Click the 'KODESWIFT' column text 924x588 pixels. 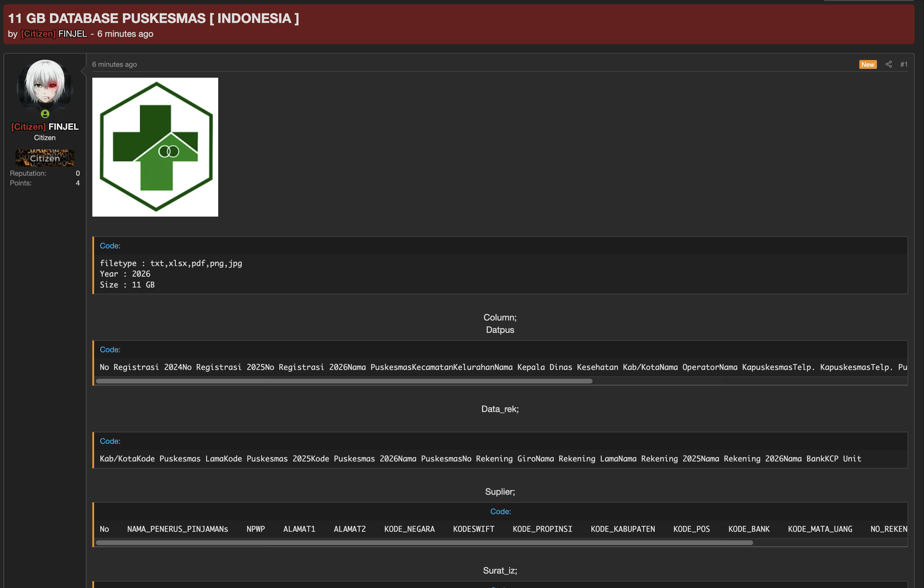click(473, 529)
